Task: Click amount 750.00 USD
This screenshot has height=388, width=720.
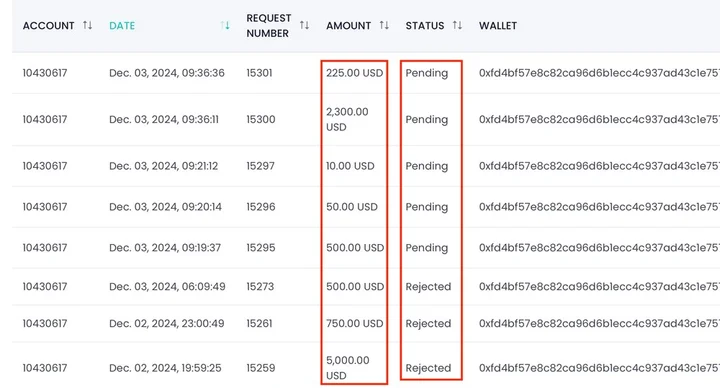Action: point(354,323)
